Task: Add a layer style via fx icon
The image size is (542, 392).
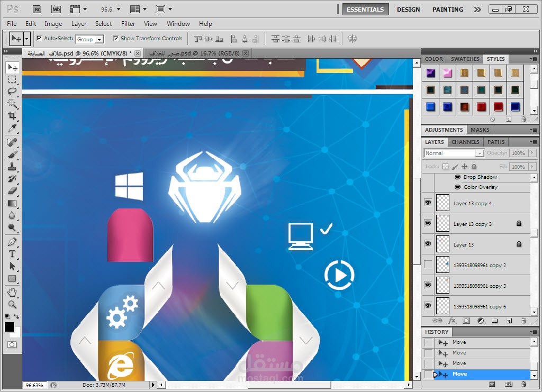Action: 452,321
